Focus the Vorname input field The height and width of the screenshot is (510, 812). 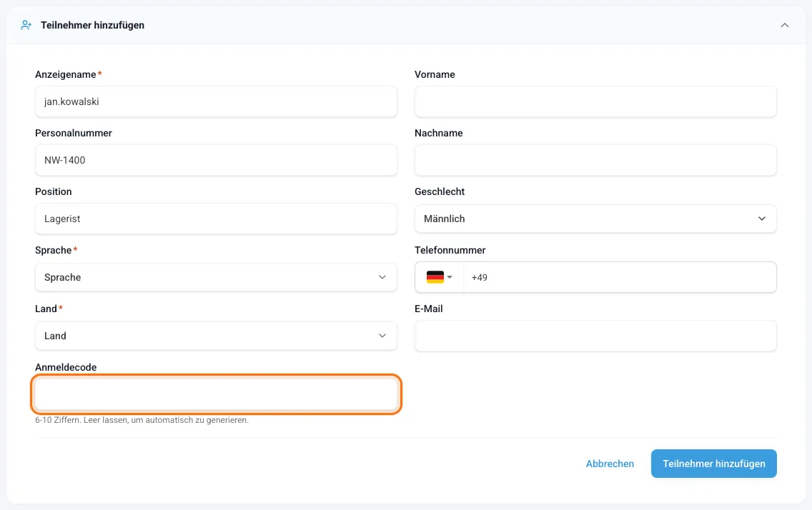point(595,101)
